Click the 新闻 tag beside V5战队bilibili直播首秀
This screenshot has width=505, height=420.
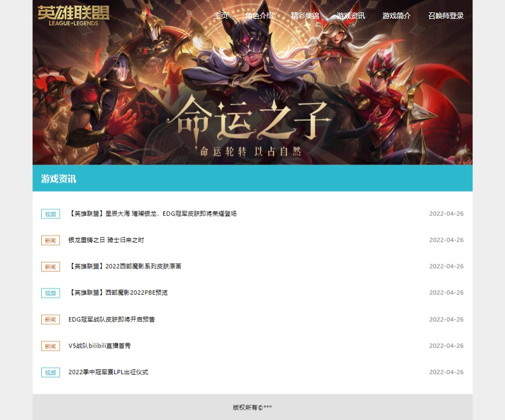point(50,346)
